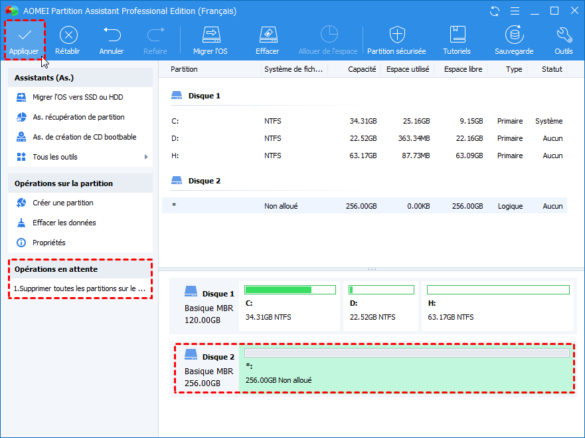Click the Annuler undo arrow
The height and width of the screenshot is (438, 585).
tap(112, 40)
